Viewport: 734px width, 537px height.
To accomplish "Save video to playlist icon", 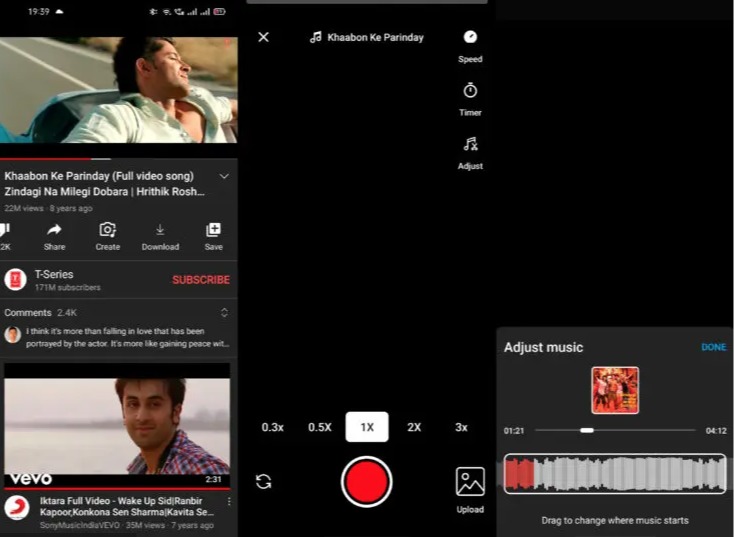I will coord(213,230).
